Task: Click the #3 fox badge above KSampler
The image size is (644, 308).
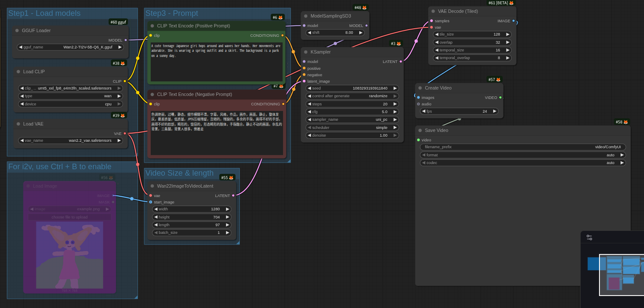Action: click(396, 44)
